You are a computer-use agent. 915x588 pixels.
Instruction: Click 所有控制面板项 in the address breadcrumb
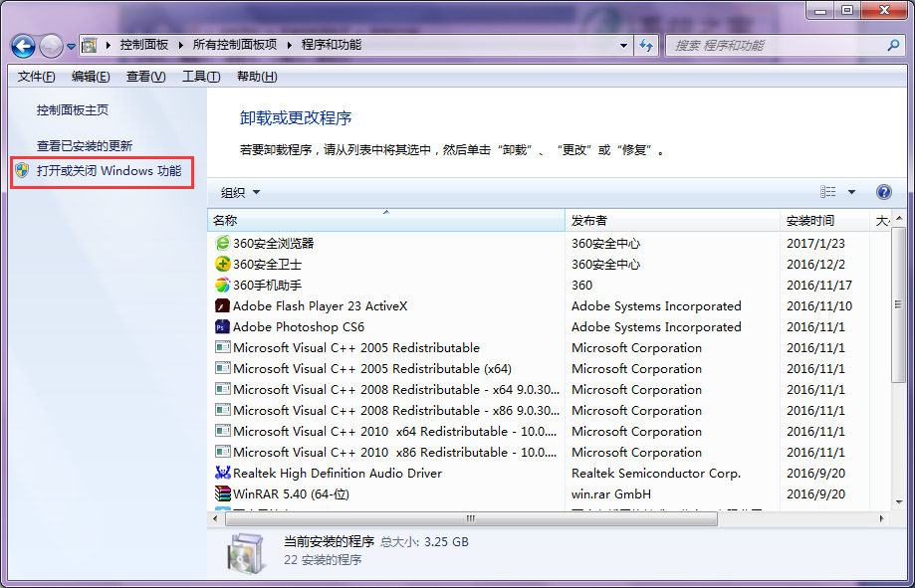(235, 45)
